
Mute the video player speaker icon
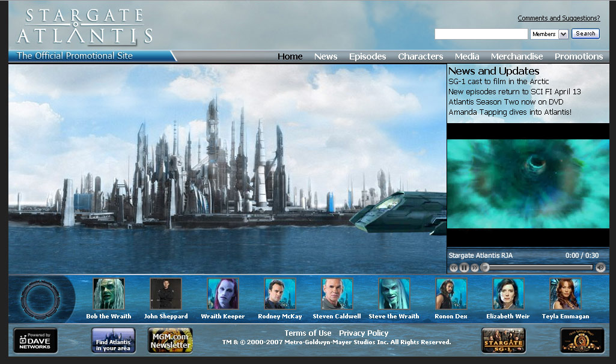tap(600, 268)
